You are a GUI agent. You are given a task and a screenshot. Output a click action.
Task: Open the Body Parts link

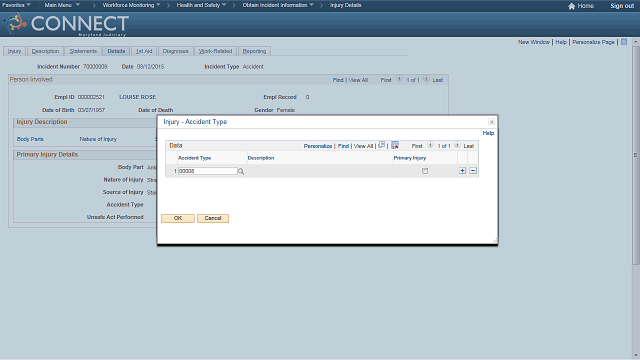30,139
